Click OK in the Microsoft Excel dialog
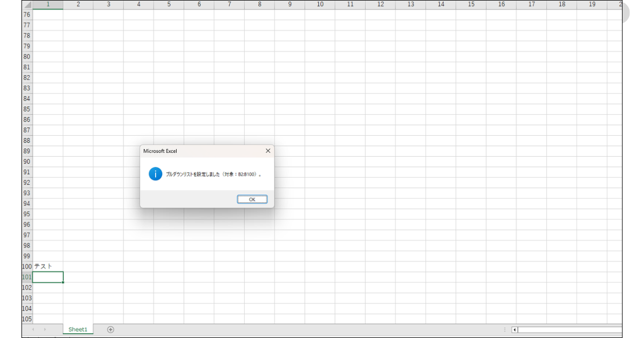This screenshot has height=338, width=644. point(252,199)
